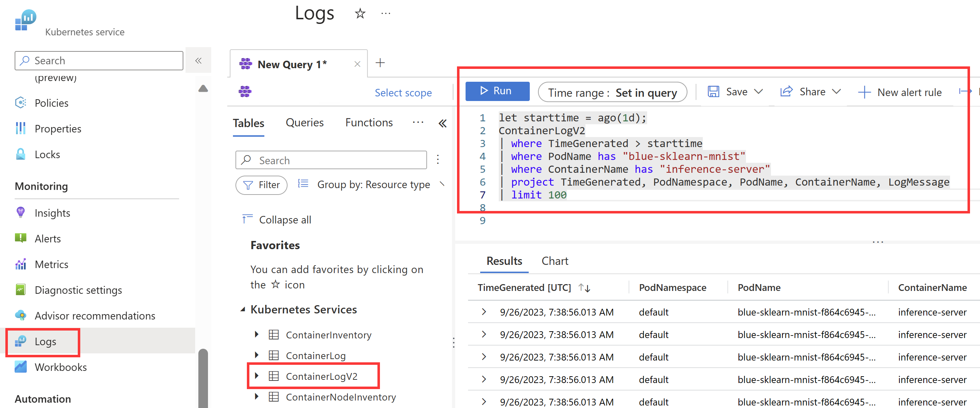Image resolution: width=980 pixels, height=408 pixels.
Task: Click the tables Search field
Action: tap(331, 160)
